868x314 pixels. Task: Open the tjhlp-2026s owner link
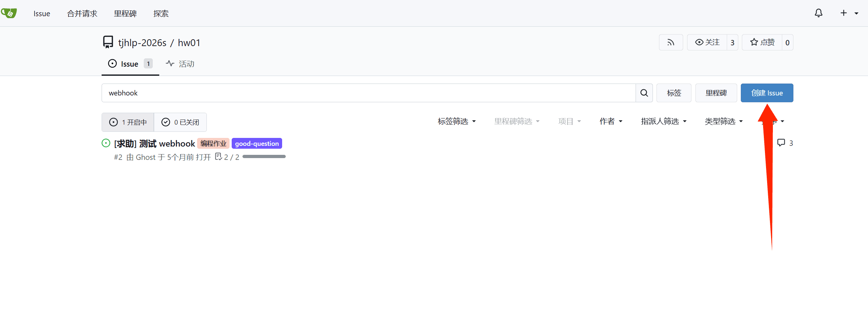pyautogui.click(x=142, y=43)
